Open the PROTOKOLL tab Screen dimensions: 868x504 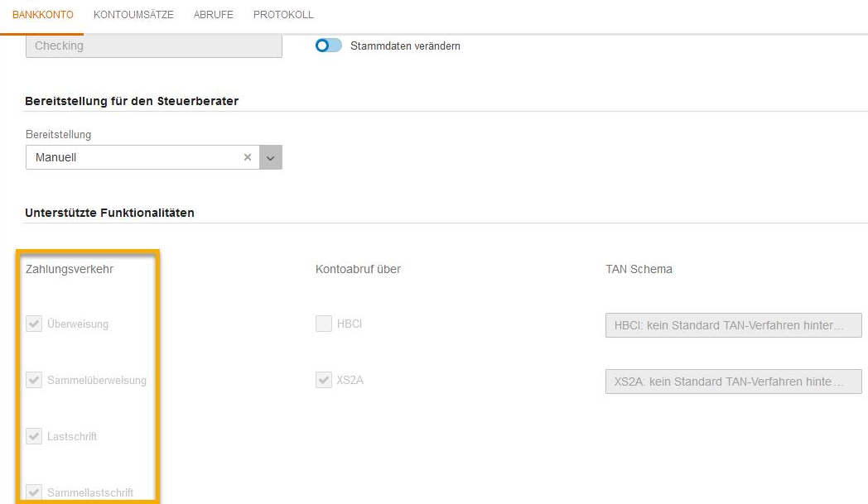click(283, 15)
